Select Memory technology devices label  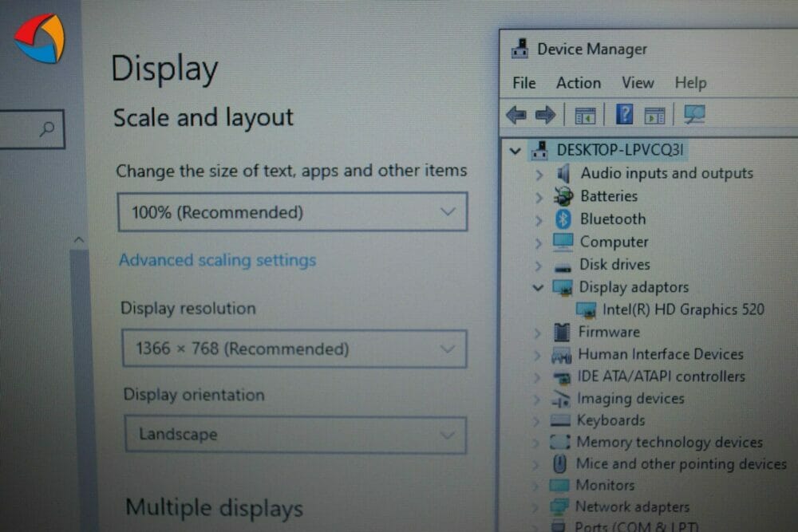[x=670, y=442]
